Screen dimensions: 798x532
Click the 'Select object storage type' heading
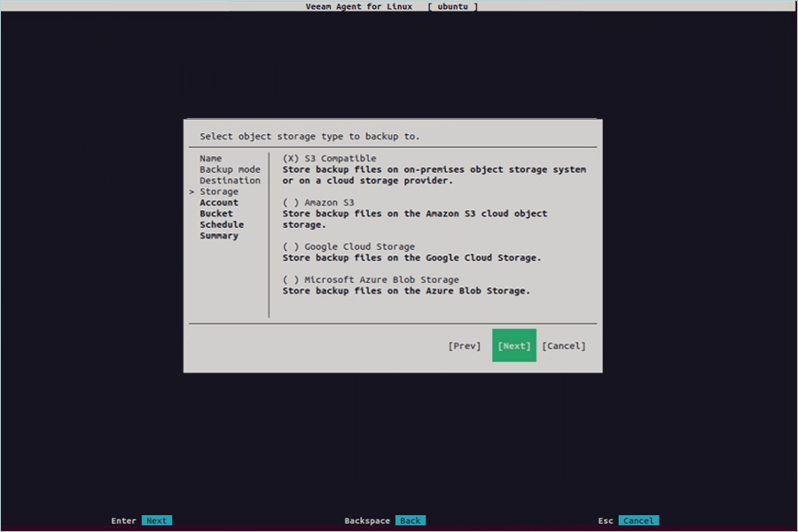pos(309,137)
